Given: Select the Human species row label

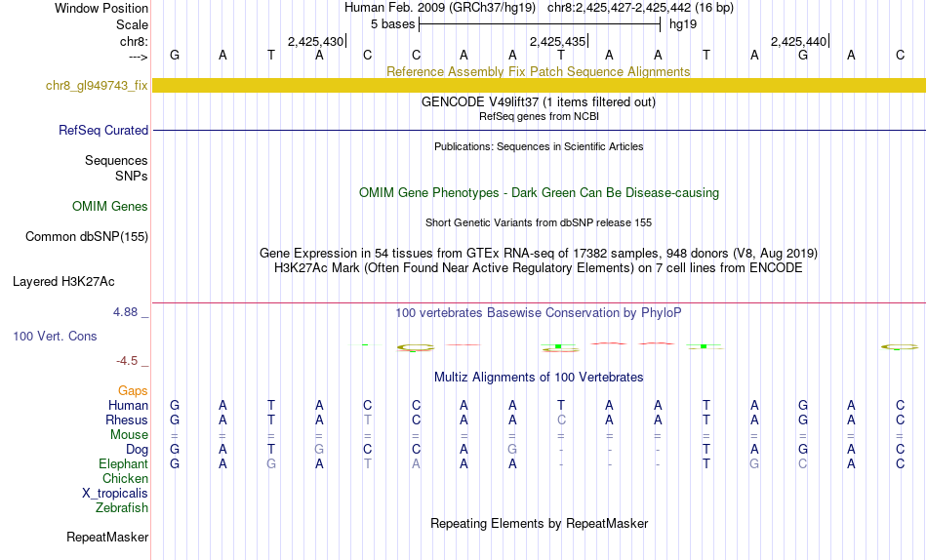Looking at the screenshot, I should click(x=128, y=405).
